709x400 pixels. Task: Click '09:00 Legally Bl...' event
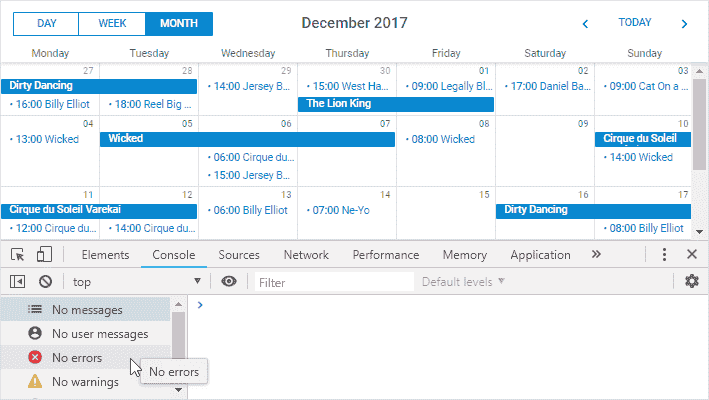[449, 86]
